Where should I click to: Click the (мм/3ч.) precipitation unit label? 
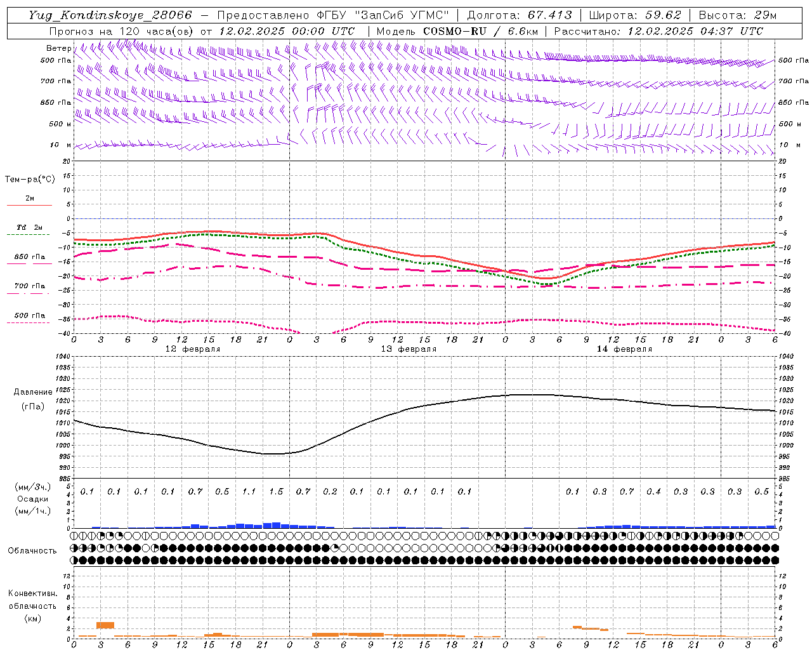coord(33,487)
